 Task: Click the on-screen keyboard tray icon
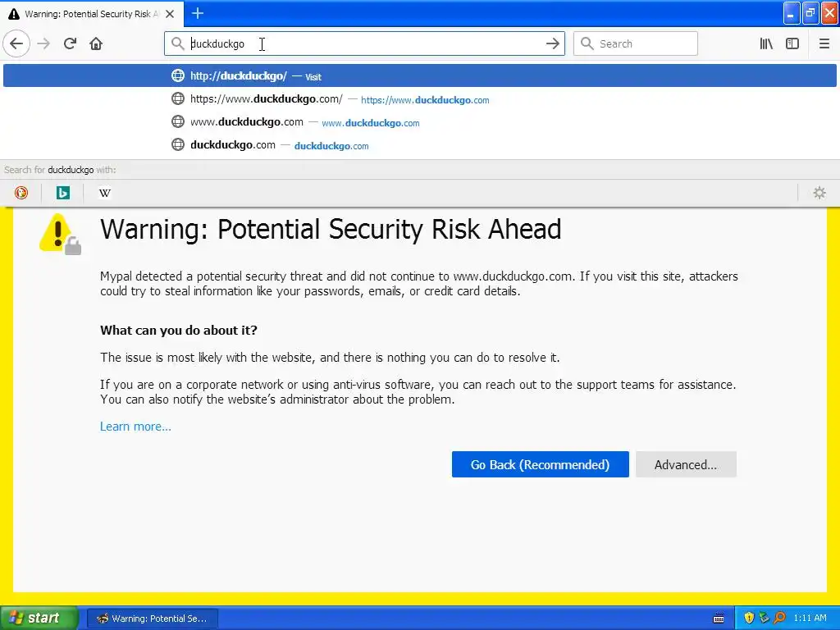(x=719, y=619)
